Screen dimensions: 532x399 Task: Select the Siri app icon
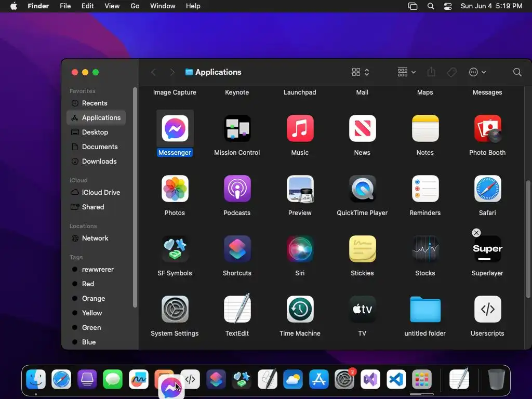point(300,249)
